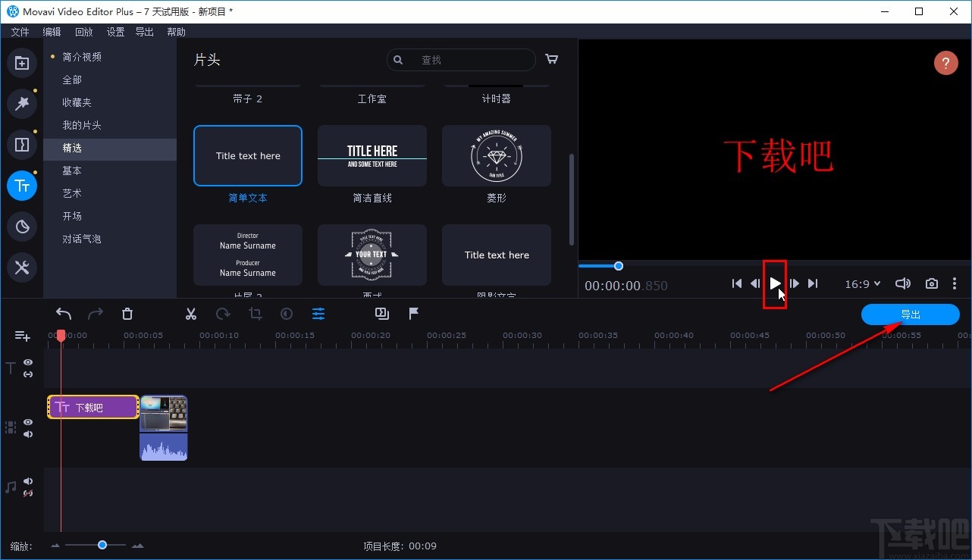
Task: Open the filters magic wand panel
Action: tap(22, 103)
